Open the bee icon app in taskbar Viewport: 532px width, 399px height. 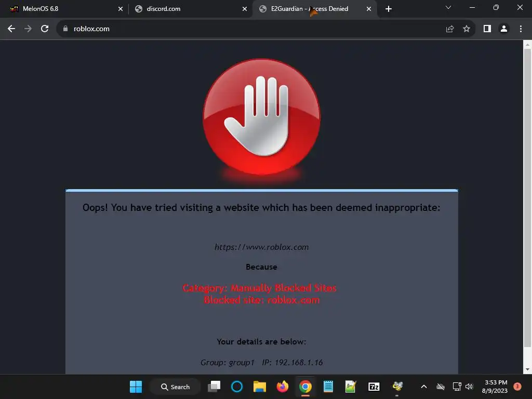coord(397,386)
